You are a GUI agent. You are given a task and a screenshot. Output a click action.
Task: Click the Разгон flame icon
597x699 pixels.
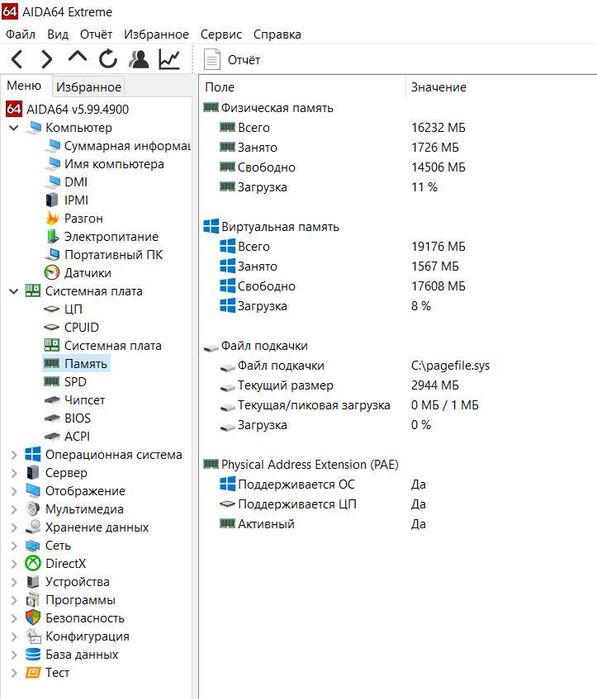pyautogui.click(x=52, y=218)
